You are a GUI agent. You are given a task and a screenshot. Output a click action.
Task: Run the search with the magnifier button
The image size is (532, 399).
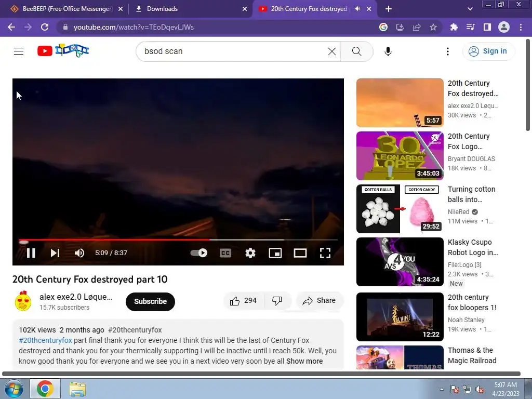[x=356, y=51]
